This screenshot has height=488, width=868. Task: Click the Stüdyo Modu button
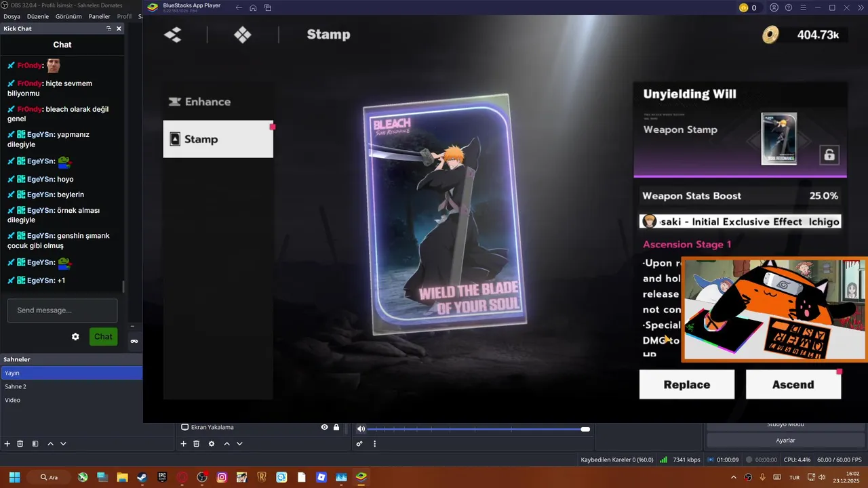point(785,424)
